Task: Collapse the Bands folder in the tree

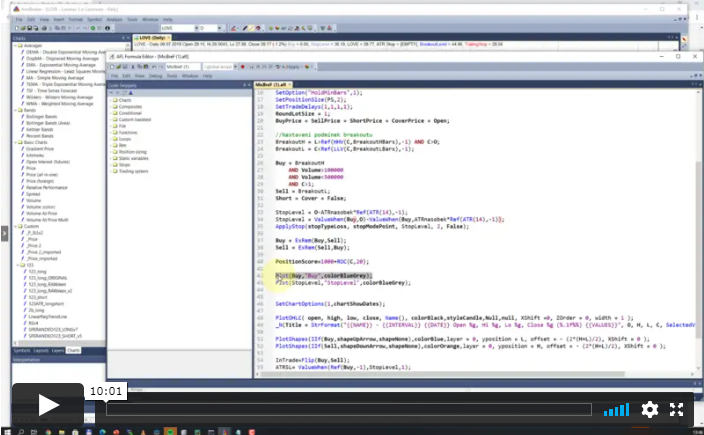Action: (15, 108)
